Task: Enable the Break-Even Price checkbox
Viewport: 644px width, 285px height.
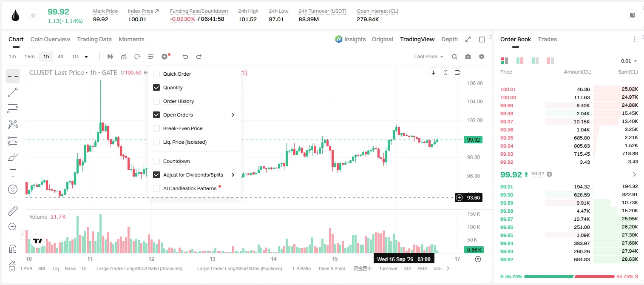Action: [x=156, y=128]
